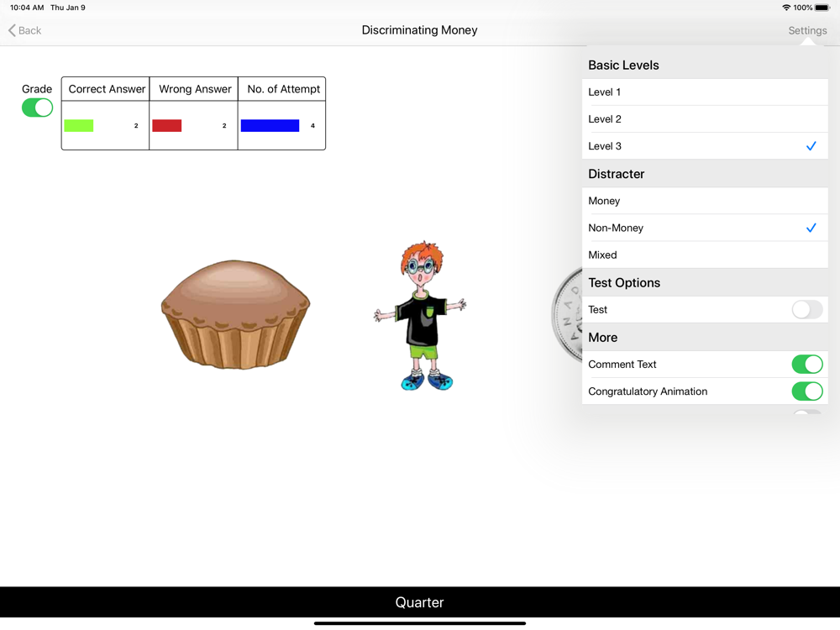Click the Quarter label in the bottom bar
This screenshot has height=630, width=840.
tap(419, 602)
